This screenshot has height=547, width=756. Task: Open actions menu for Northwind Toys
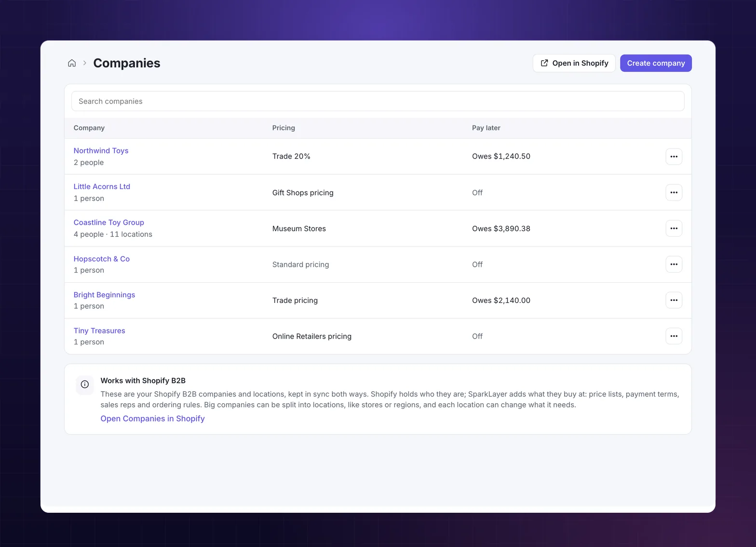[674, 156]
